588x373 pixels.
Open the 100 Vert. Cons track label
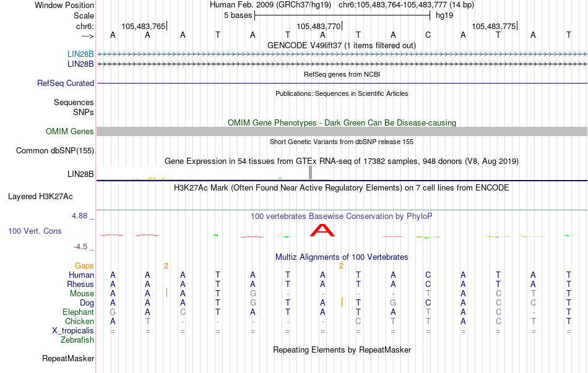pyautogui.click(x=35, y=231)
